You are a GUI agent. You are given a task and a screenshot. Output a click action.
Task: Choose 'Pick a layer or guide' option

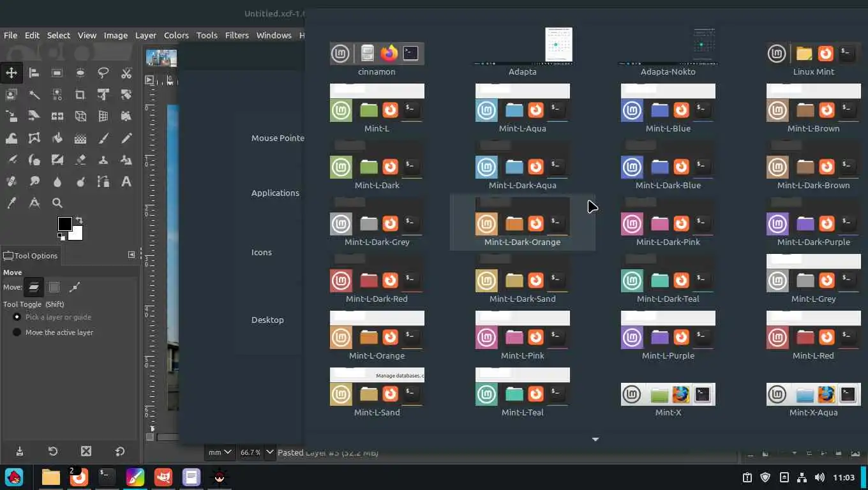[x=52, y=317]
